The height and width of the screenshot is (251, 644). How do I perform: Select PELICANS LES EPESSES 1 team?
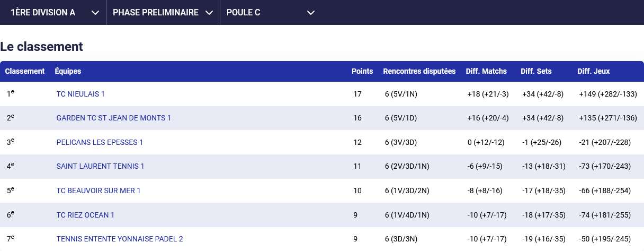(x=100, y=142)
